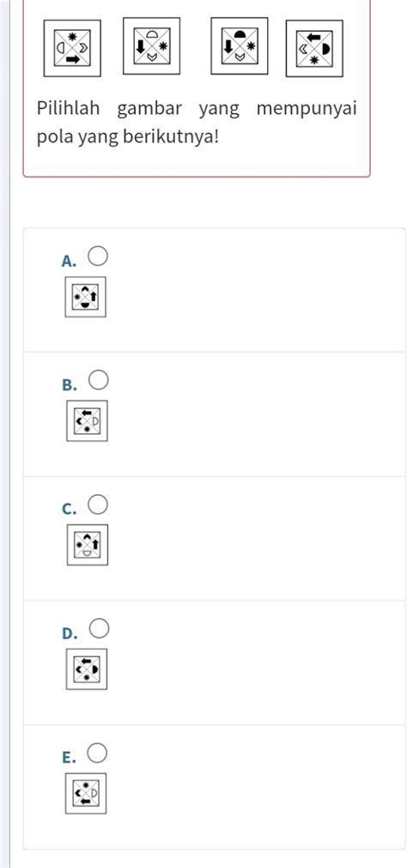Click the "D." option label
Viewport: 407px width, 868px height.
coord(69,633)
